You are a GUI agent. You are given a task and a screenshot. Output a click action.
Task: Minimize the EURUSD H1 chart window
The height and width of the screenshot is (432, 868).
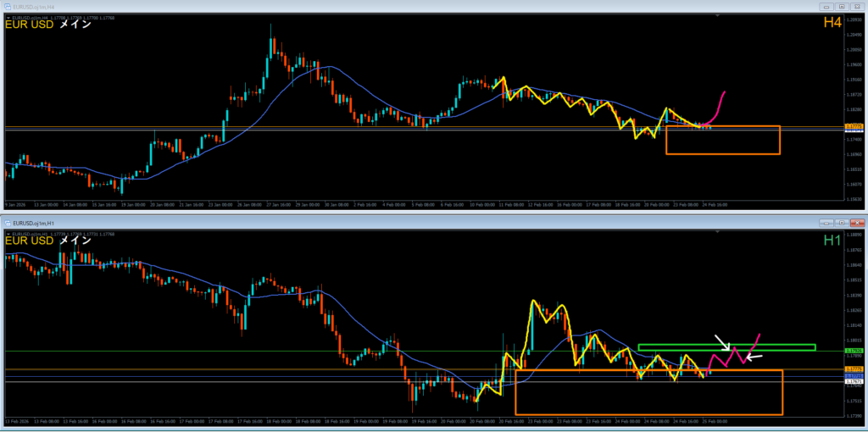pos(827,223)
